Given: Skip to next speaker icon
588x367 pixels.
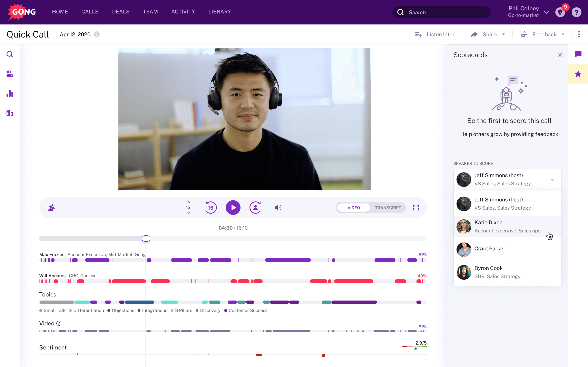Looking at the screenshot, I should pyautogui.click(x=255, y=208).
